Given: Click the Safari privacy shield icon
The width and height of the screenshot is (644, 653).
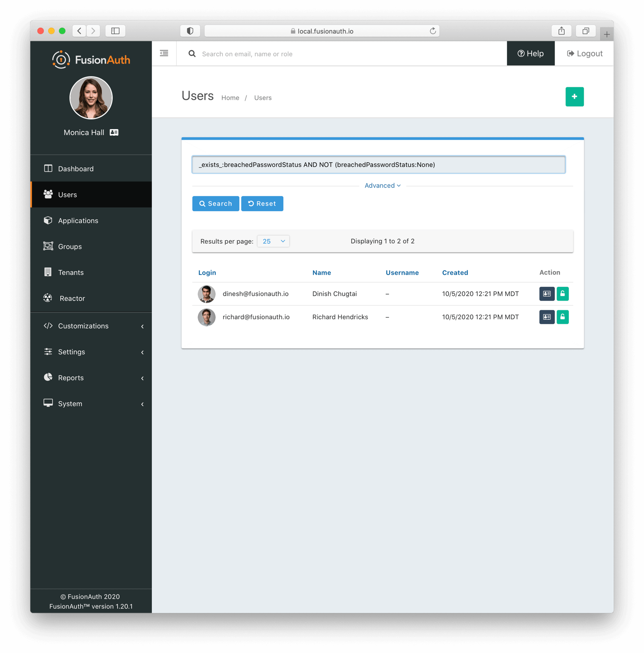Looking at the screenshot, I should [190, 31].
